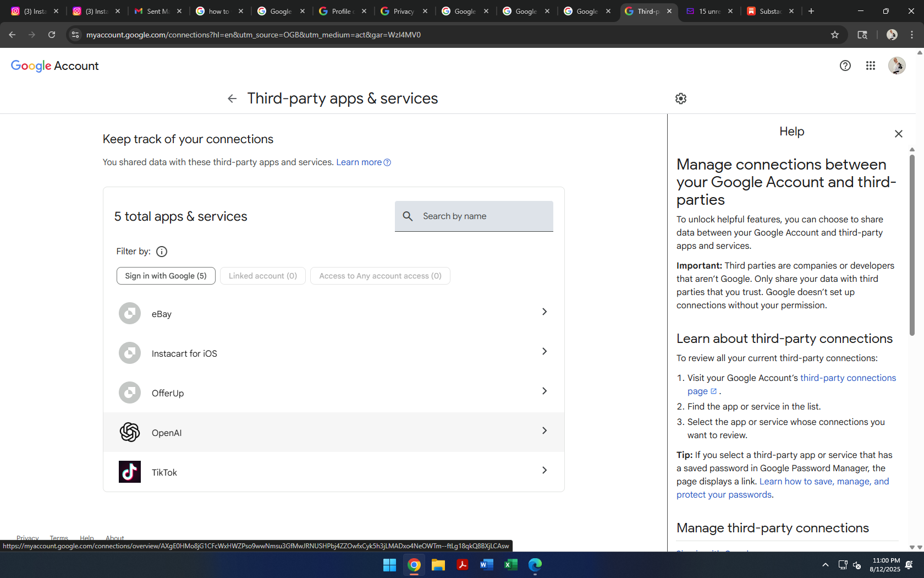Viewport: 924px width, 578px height.
Task: Reload the page with the refresh button
Action: (x=52, y=35)
